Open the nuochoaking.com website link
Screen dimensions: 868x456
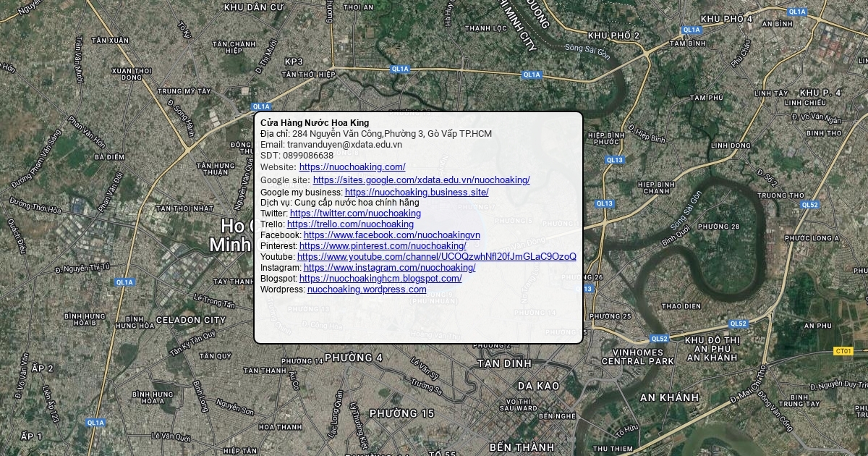point(352,167)
